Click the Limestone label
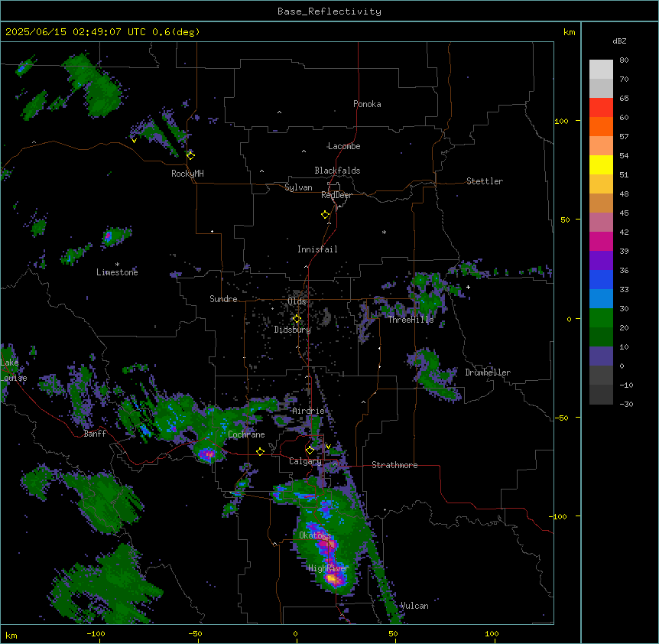 point(117,272)
